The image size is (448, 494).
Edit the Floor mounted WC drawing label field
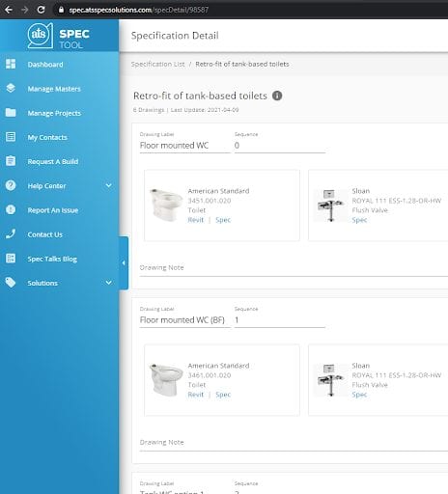click(185, 146)
